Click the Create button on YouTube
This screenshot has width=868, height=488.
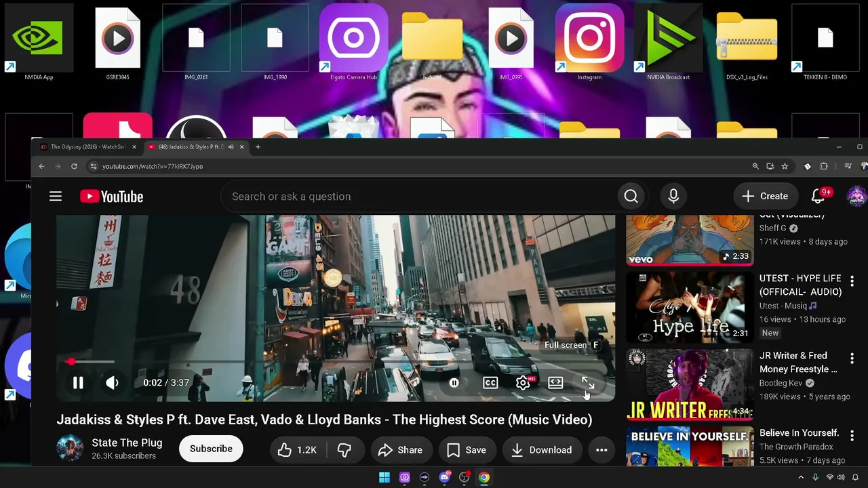[x=765, y=197]
